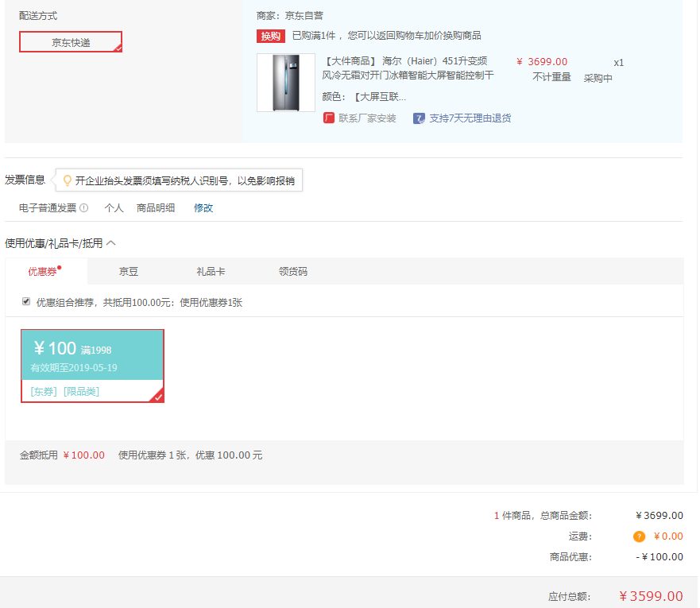Click the 电子普通发票 invoice type text
Viewport: 700px width, 608px height.
(48, 208)
